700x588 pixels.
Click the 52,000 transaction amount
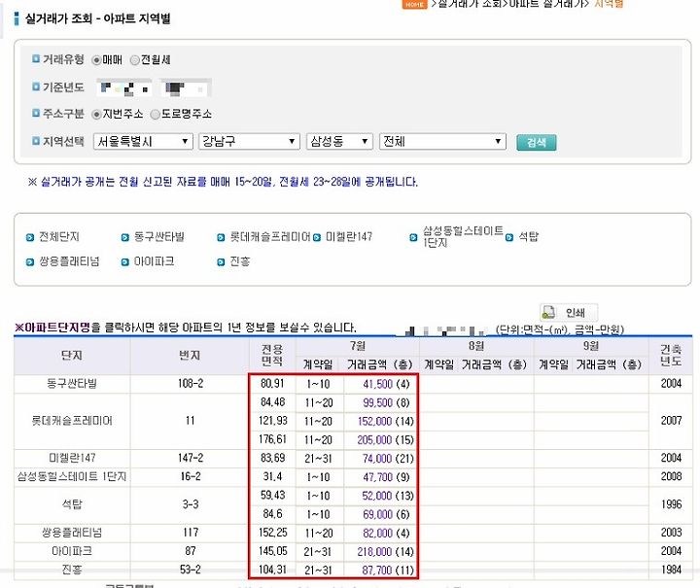(377, 496)
